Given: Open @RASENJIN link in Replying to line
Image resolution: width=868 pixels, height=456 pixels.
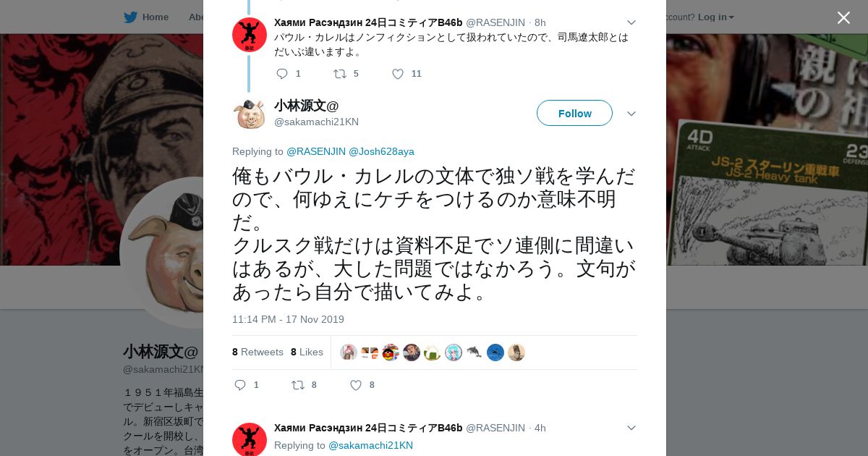Looking at the screenshot, I should click(x=316, y=151).
